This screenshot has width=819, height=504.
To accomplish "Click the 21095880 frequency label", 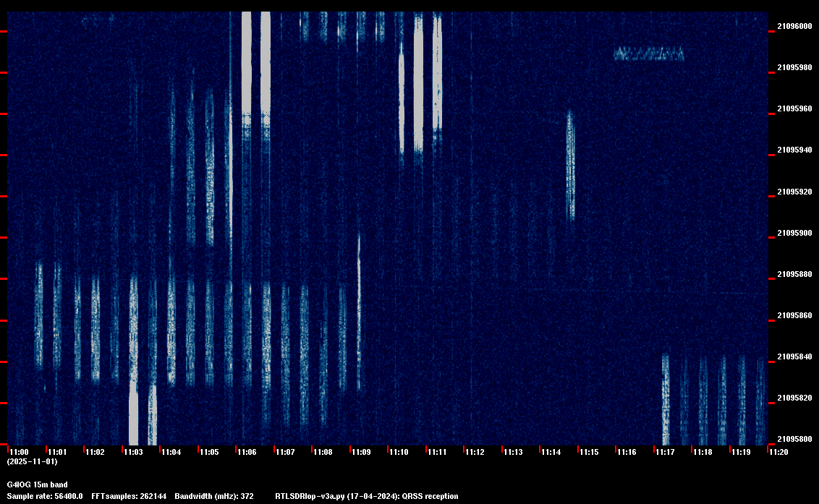I will (794, 274).
